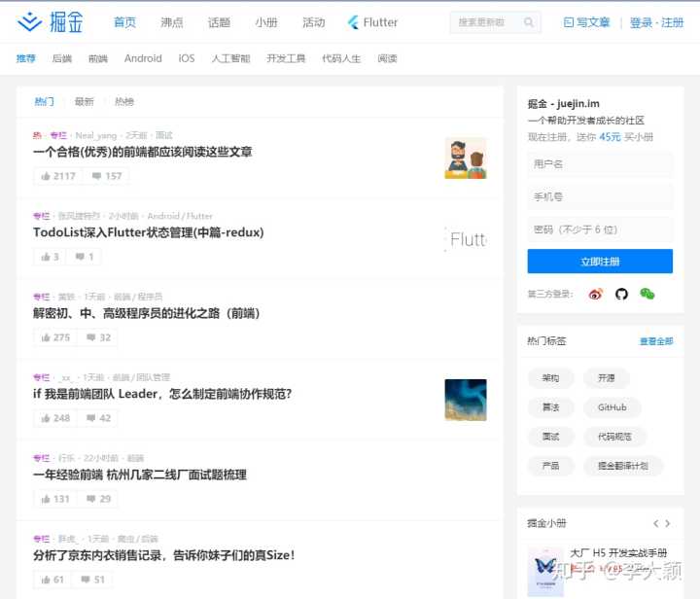Open article if 我是前端团队 Leader

(x=162, y=394)
